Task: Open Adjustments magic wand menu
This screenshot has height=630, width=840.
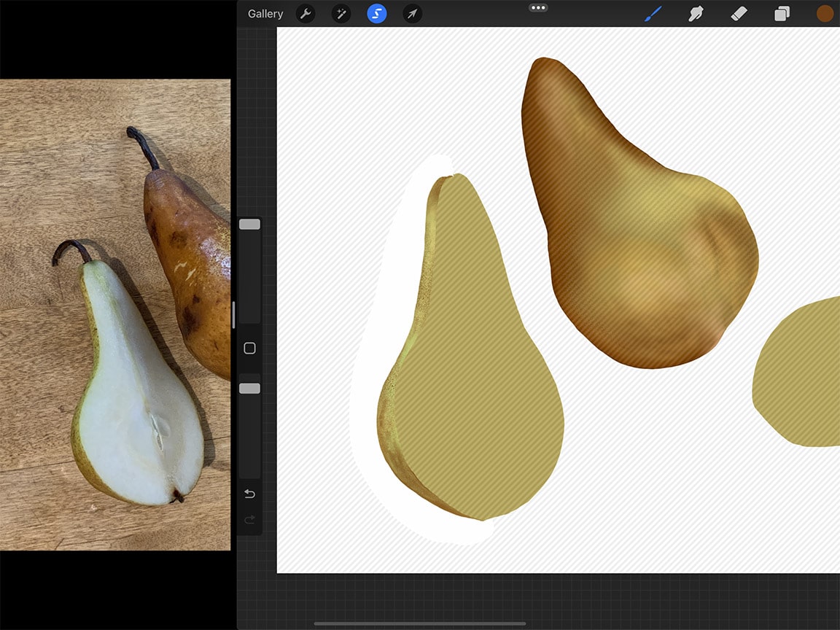Action: tap(341, 14)
